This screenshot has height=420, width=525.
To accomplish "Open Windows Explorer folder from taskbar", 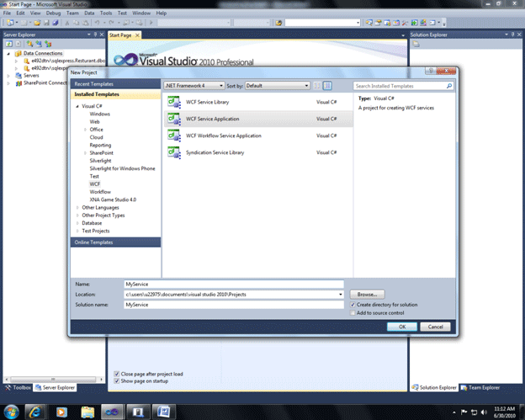I will pyautogui.click(x=87, y=412).
